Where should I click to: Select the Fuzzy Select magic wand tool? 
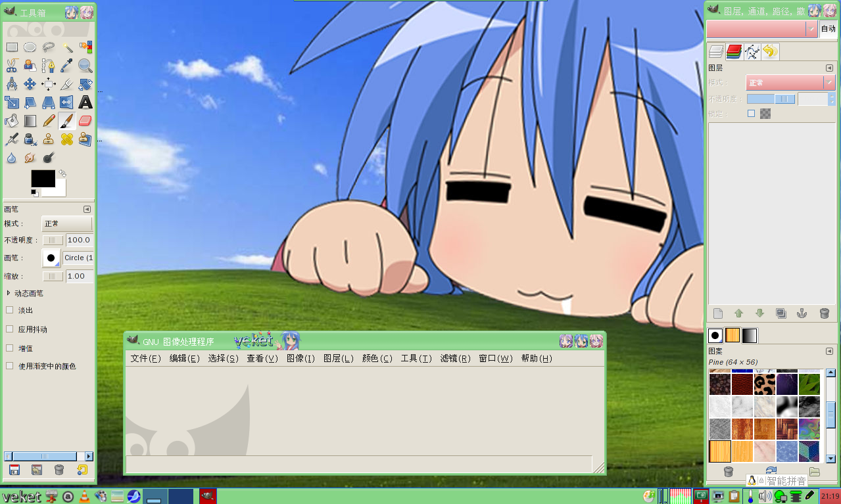[x=67, y=47]
